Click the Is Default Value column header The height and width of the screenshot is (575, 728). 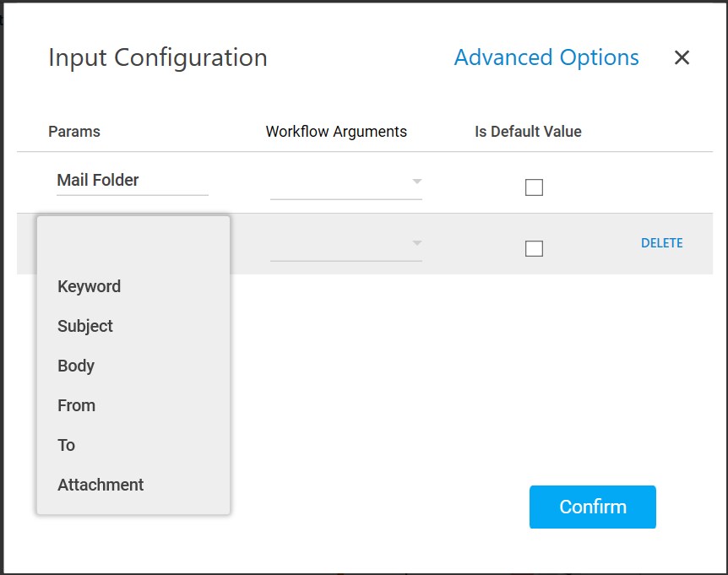528,132
